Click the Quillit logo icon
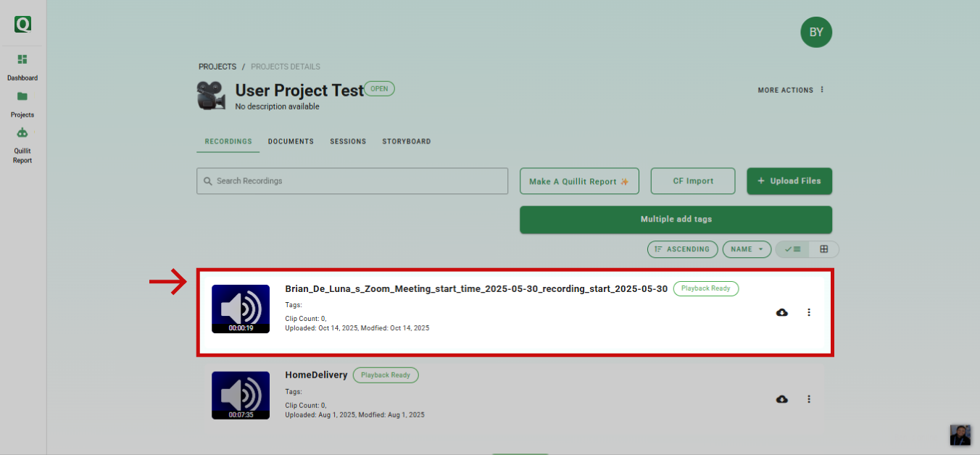Screen dimensions: 980x455 pos(22,24)
